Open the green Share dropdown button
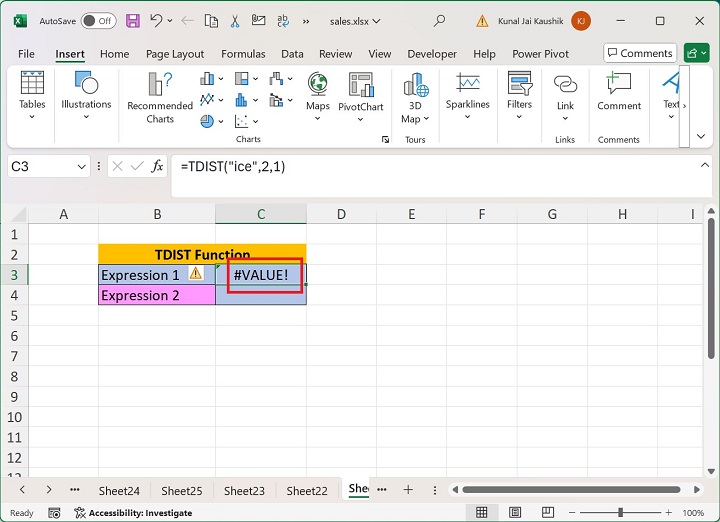Screen dimensions: 720x522 pyautogui.click(x=697, y=53)
